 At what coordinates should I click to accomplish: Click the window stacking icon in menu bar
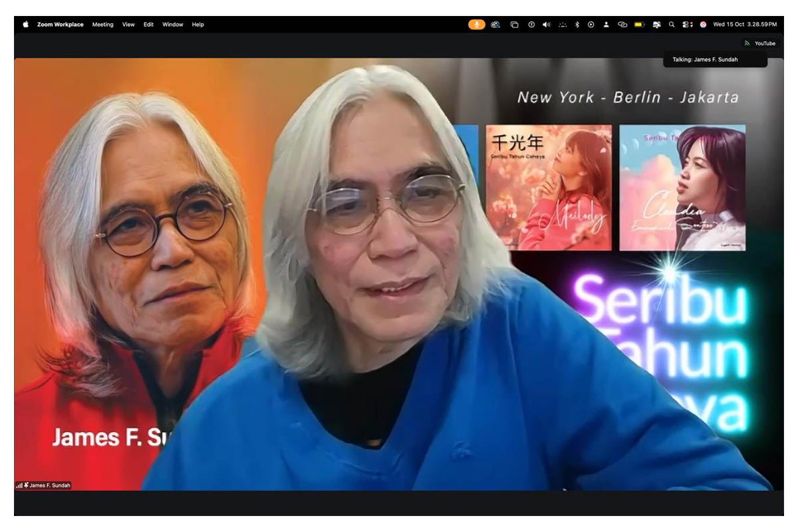click(514, 25)
